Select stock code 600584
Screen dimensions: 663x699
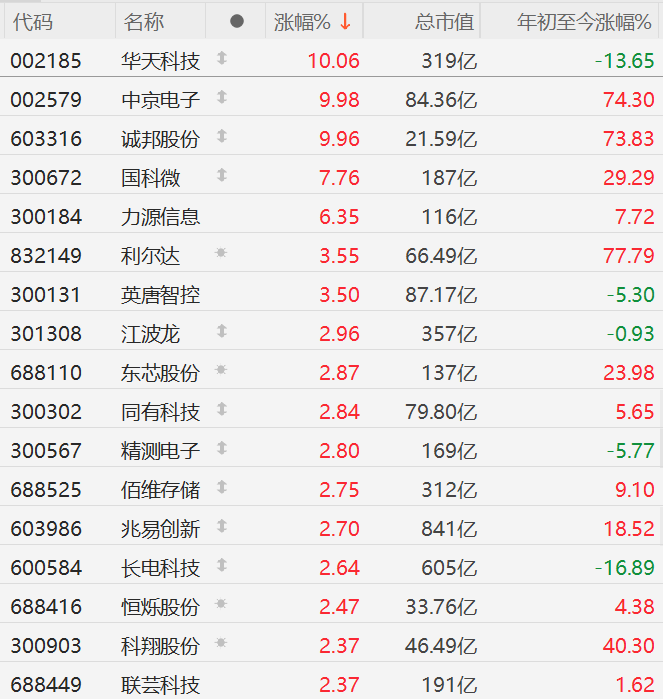[x=46, y=568]
